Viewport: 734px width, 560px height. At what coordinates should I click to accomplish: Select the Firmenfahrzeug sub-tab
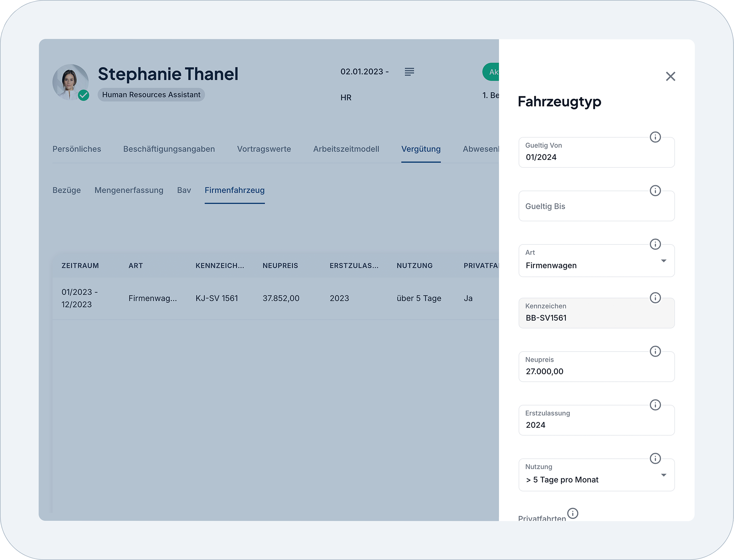[x=234, y=190]
